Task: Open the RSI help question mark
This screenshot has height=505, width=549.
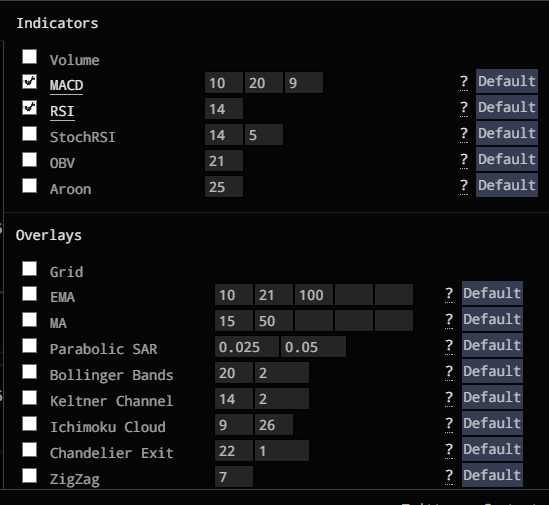Action: 464,108
